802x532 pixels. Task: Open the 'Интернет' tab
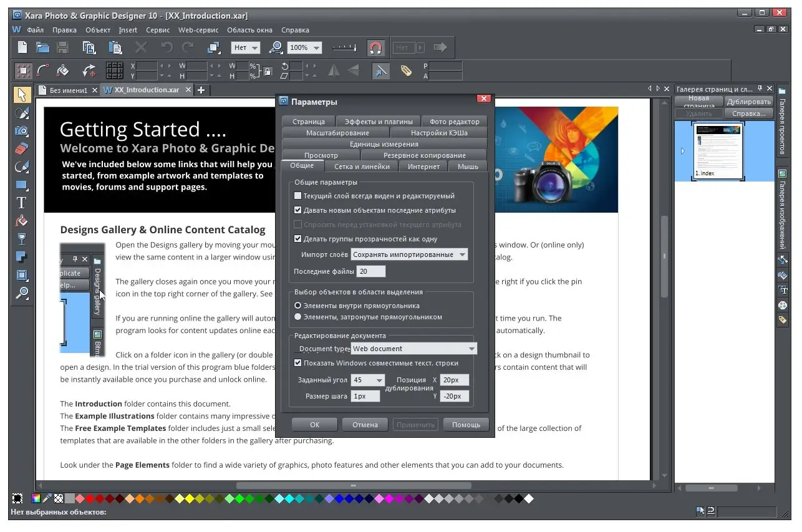tap(424, 167)
